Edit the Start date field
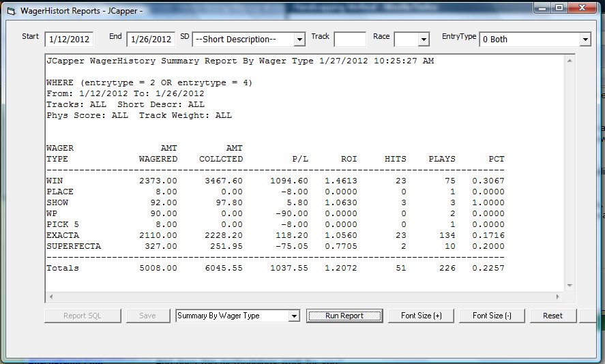605x364 pixels. click(x=69, y=40)
